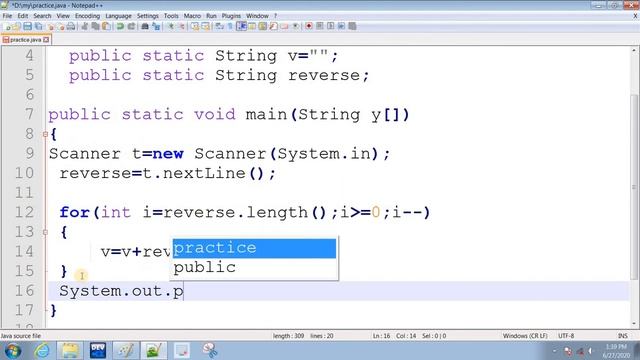The image size is (640, 360).
Task: Click the Cut toolbar icon
Action: click(x=84, y=27)
